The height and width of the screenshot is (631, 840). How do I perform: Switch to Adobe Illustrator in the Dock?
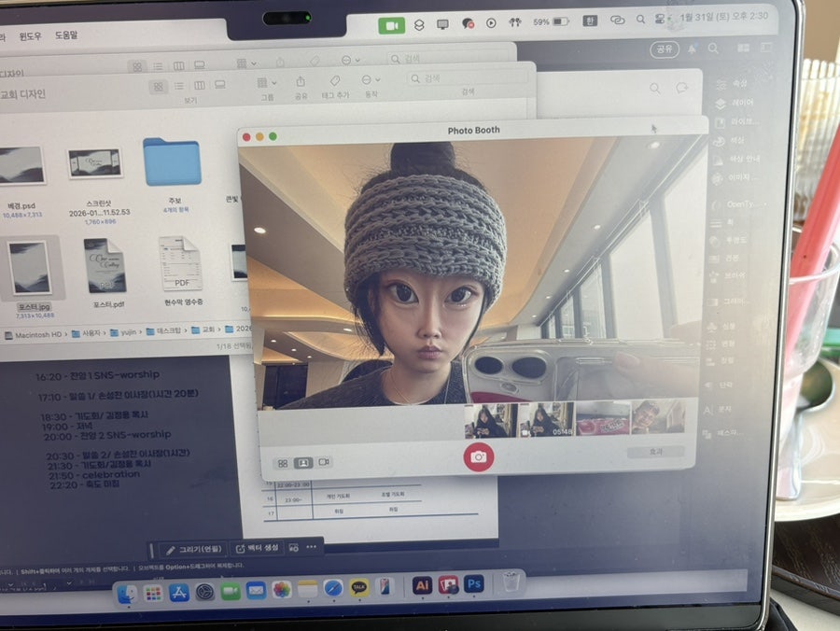click(x=422, y=585)
